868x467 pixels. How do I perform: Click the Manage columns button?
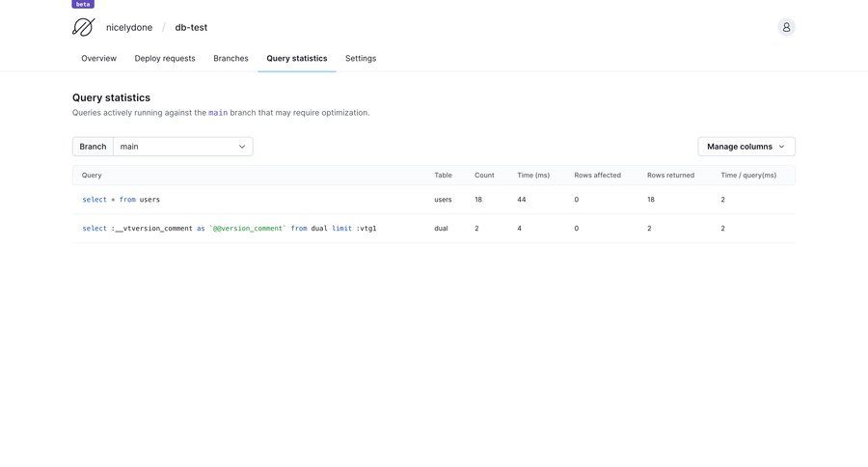tap(739, 147)
